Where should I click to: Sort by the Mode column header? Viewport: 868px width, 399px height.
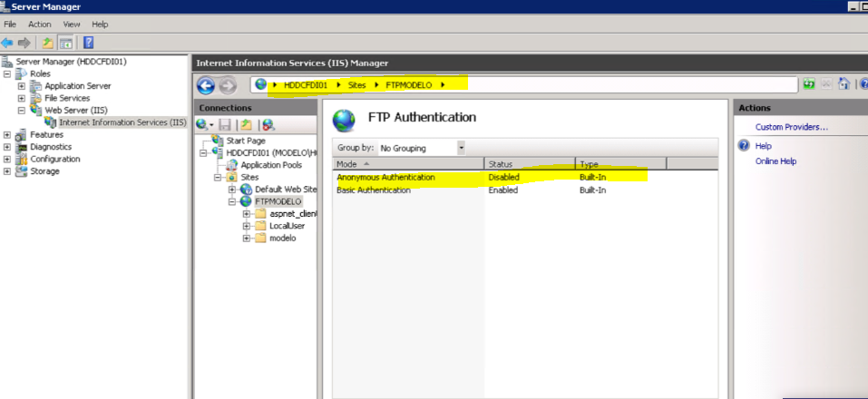point(408,164)
